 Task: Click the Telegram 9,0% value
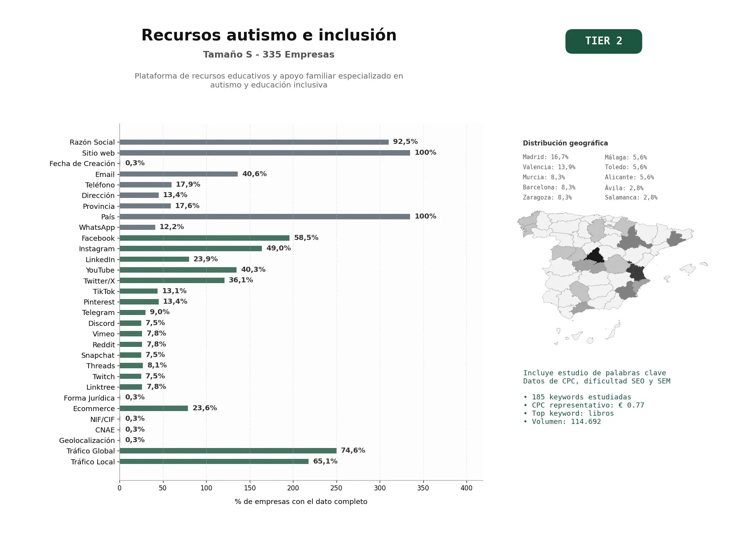160,312
